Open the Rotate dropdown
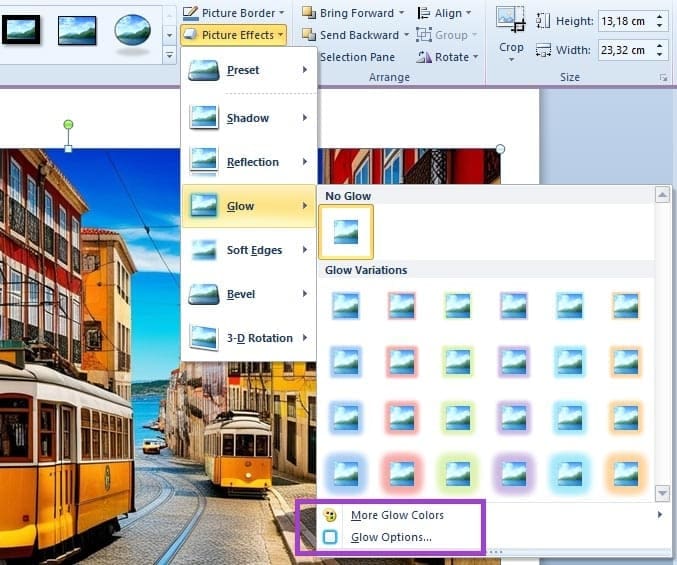This screenshot has width=677, height=565. (x=448, y=57)
